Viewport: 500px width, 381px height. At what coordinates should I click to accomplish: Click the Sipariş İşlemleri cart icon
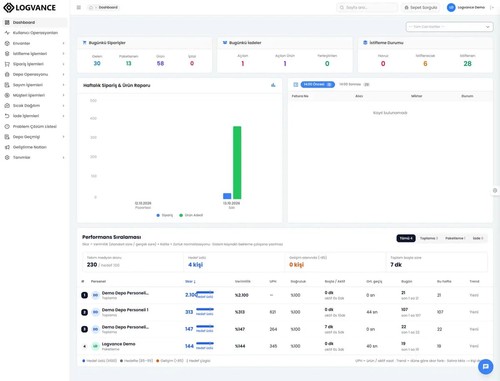pos(7,64)
